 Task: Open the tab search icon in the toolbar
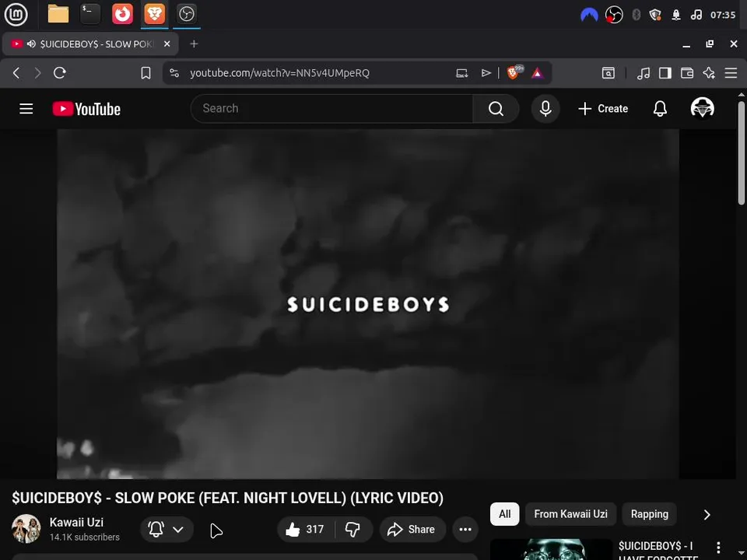(608, 73)
